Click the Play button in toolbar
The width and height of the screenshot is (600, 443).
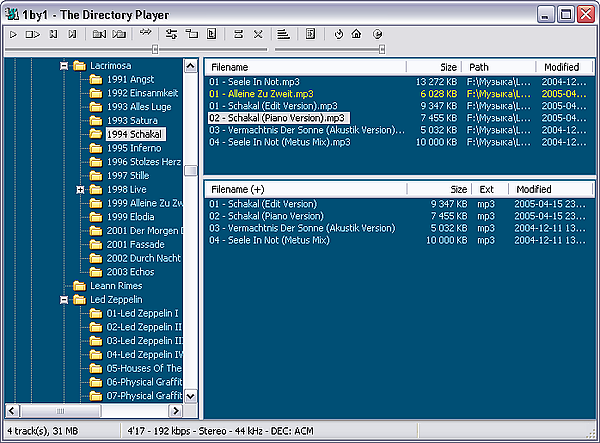point(13,34)
